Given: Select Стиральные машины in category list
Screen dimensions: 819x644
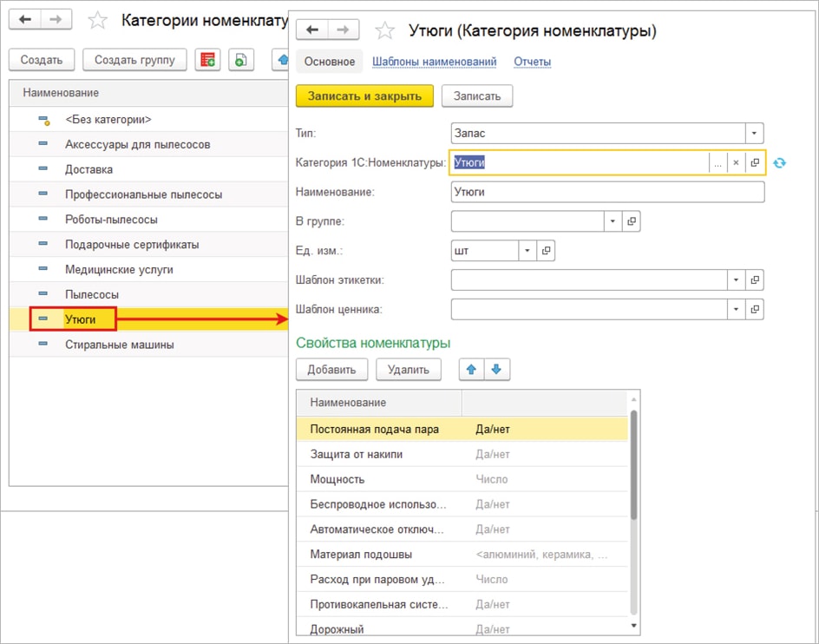Looking at the screenshot, I should [119, 345].
